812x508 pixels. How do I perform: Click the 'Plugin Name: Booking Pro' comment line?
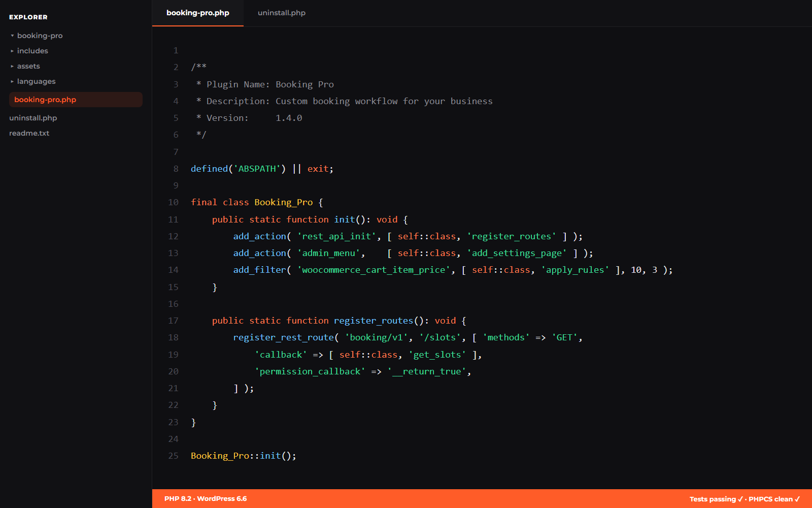click(x=265, y=84)
